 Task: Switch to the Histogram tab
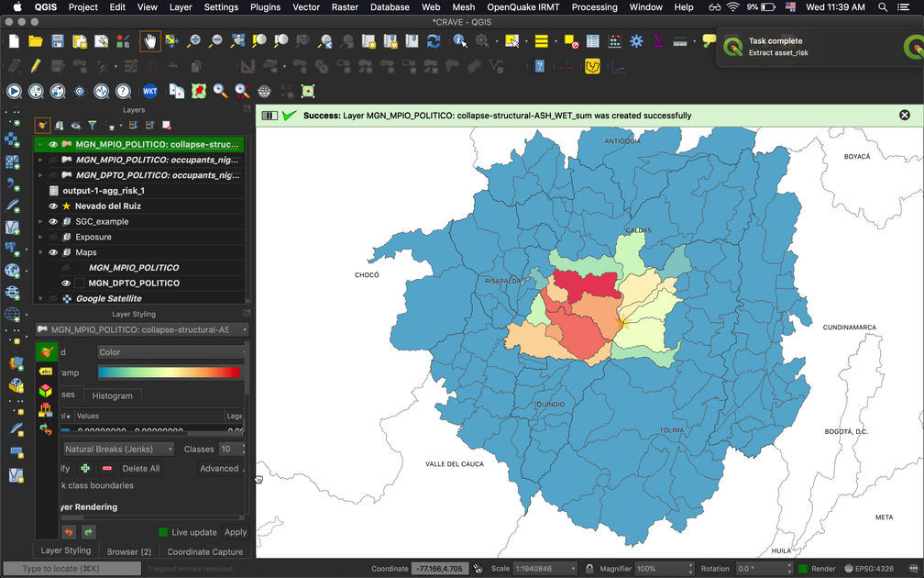coord(112,395)
